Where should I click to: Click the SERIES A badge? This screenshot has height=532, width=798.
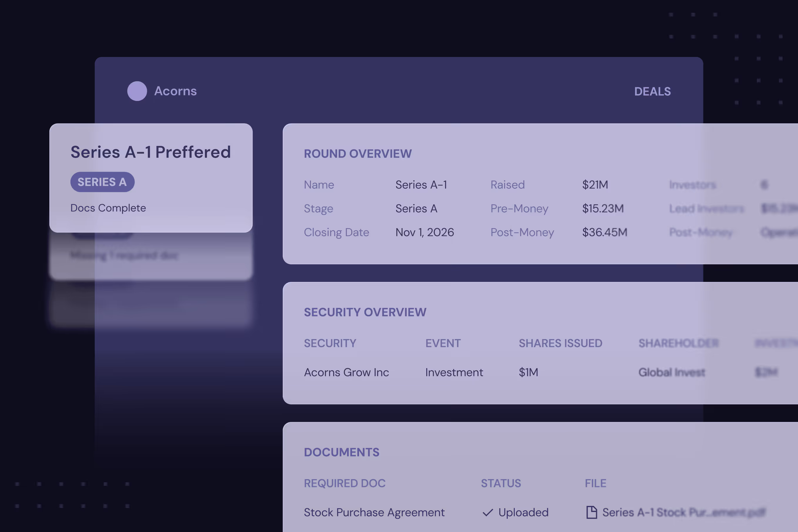coord(102,182)
